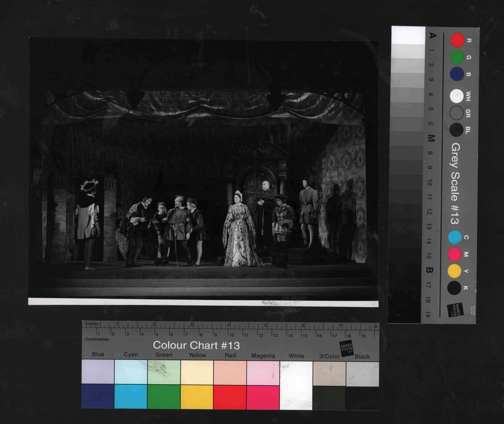Click the cyan circle labeled C
Viewport: 504px width, 424px height.
pyautogui.click(x=454, y=237)
